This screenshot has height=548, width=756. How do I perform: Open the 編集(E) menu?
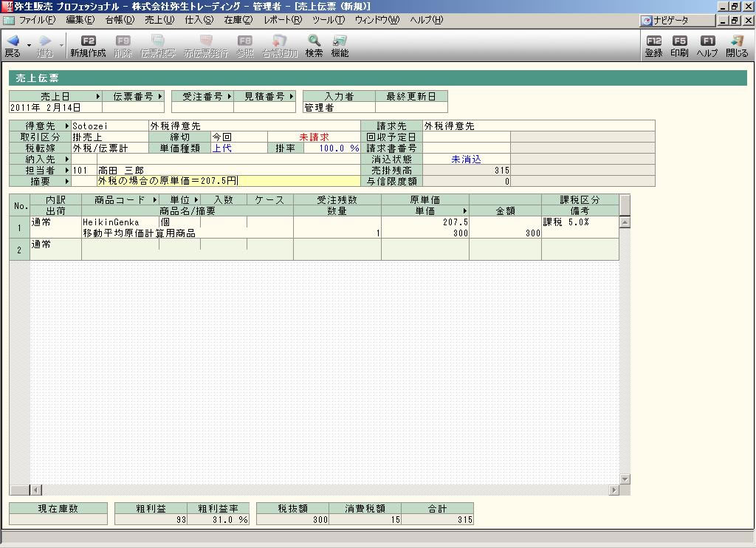pyautogui.click(x=80, y=20)
